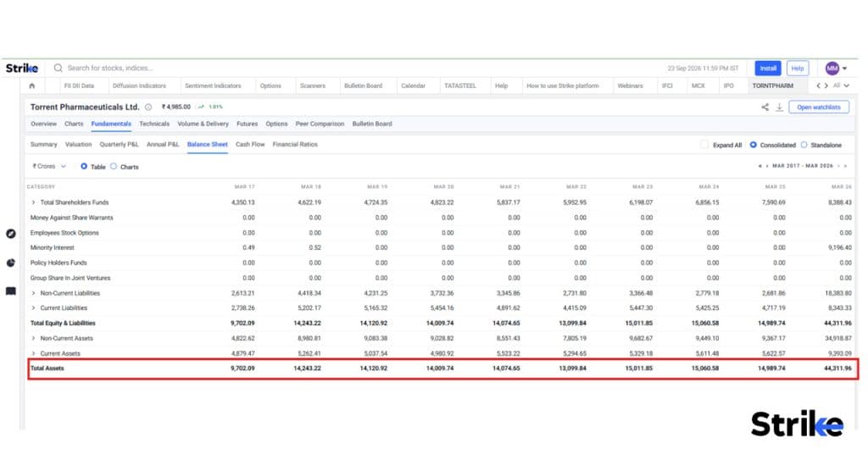The image size is (868, 459).
Task: Open the MCX tab
Action: (698, 86)
